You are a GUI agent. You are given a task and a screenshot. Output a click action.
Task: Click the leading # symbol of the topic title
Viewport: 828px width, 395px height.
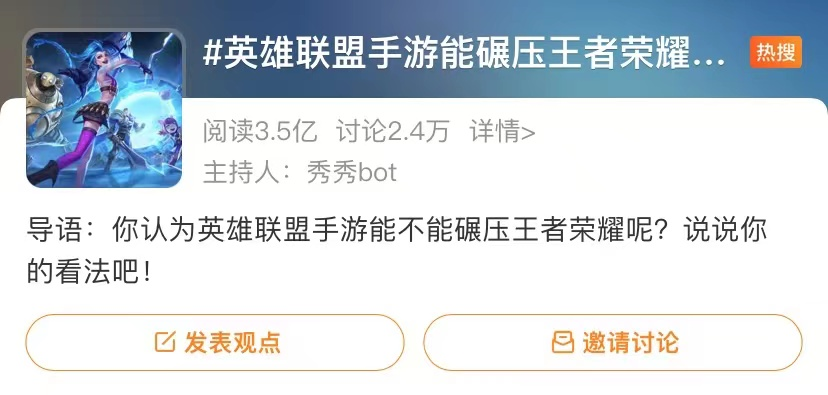212,55
